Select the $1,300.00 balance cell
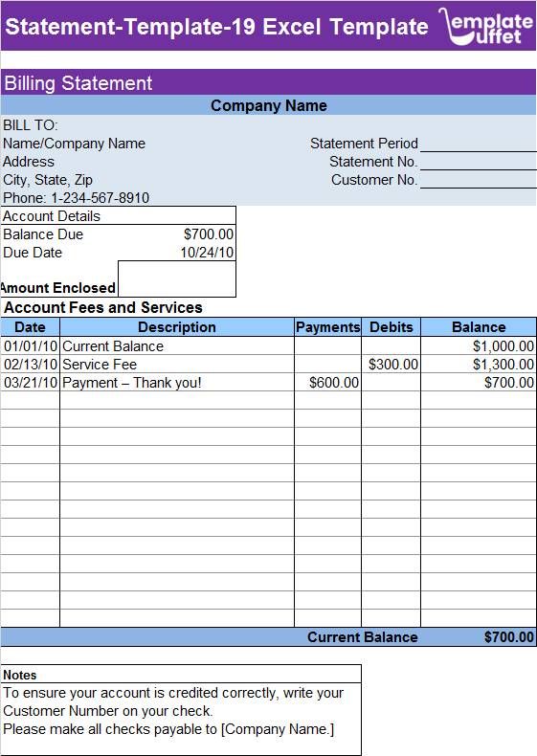Image resolution: width=537 pixels, height=756 pixels. [x=479, y=365]
